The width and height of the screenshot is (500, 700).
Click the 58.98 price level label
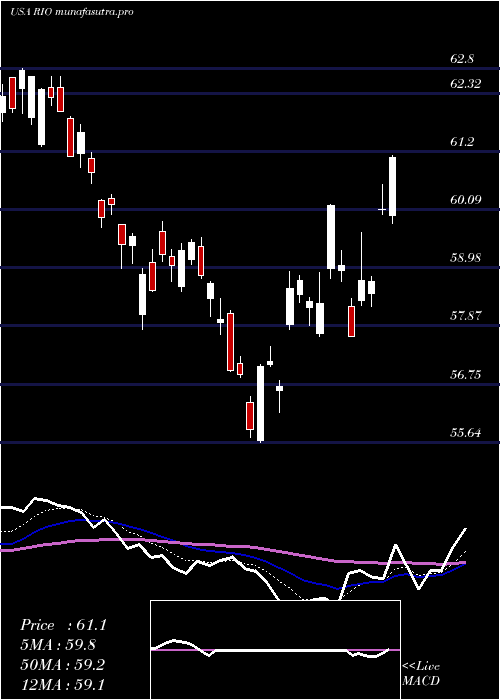[466, 258]
